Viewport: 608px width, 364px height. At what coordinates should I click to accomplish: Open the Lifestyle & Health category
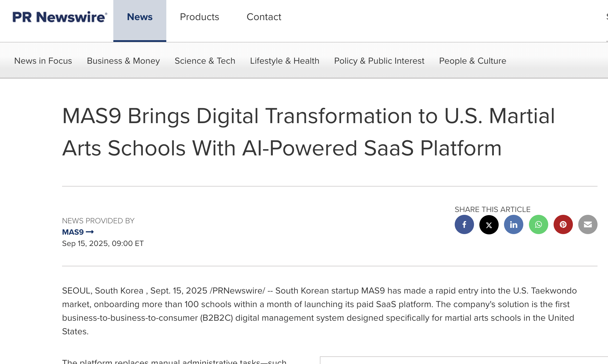pos(285,61)
